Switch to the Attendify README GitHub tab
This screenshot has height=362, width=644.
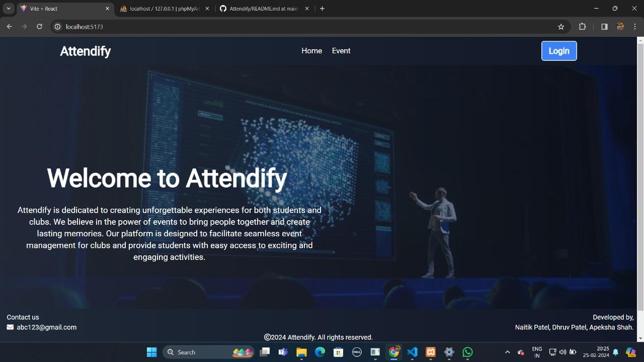[x=264, y=9]
